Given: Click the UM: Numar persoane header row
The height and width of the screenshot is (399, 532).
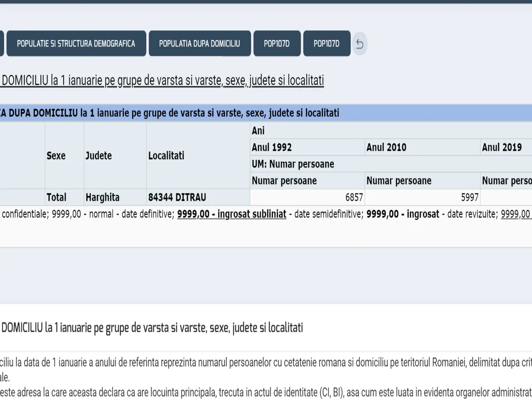Looking at the screenshot, I should pos(293,164).
